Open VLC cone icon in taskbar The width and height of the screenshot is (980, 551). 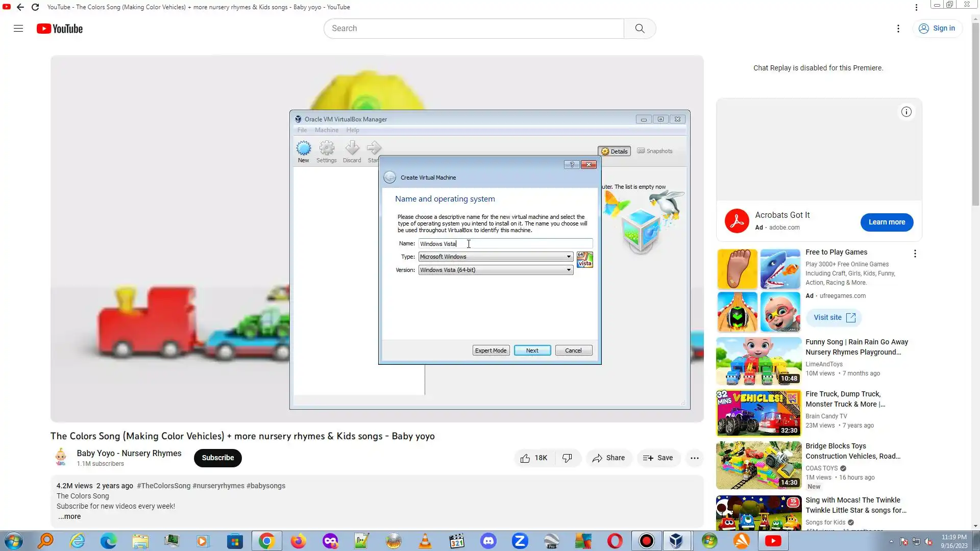[425, 541]
